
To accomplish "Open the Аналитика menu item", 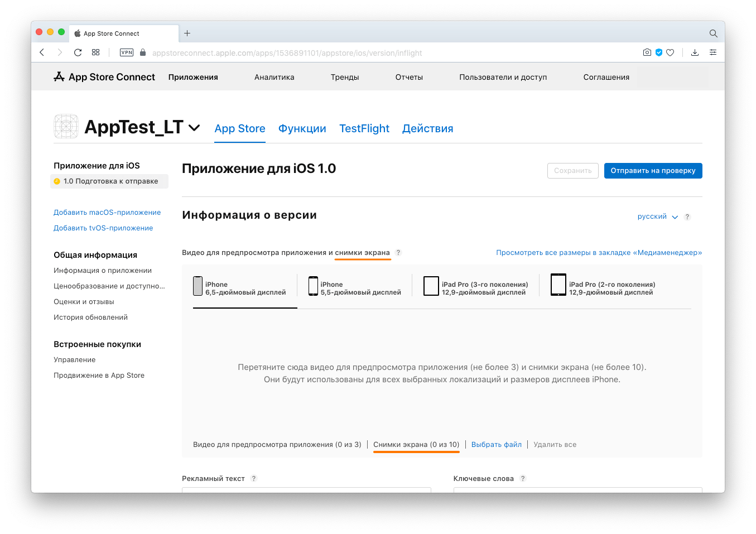I will point(274,77).
